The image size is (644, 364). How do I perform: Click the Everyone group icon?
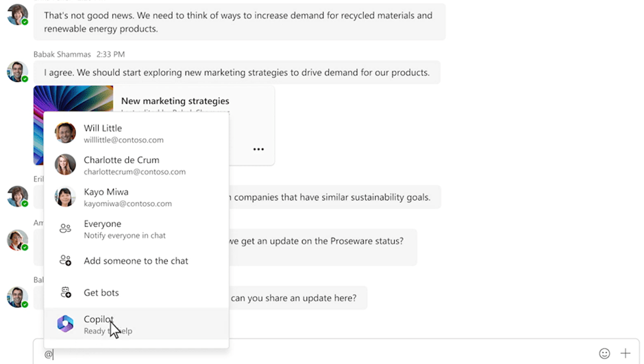(x=65, y=229)
